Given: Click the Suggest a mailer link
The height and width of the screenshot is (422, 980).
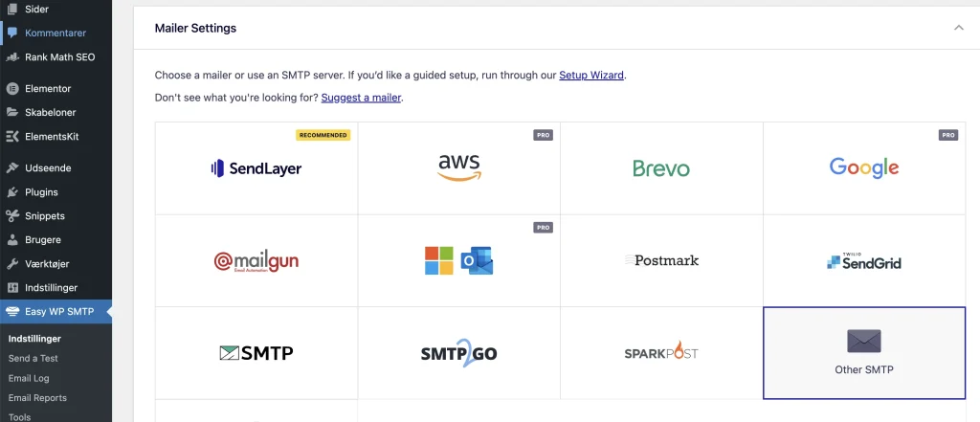Looking at the screenshot, I should pos(361,98).
